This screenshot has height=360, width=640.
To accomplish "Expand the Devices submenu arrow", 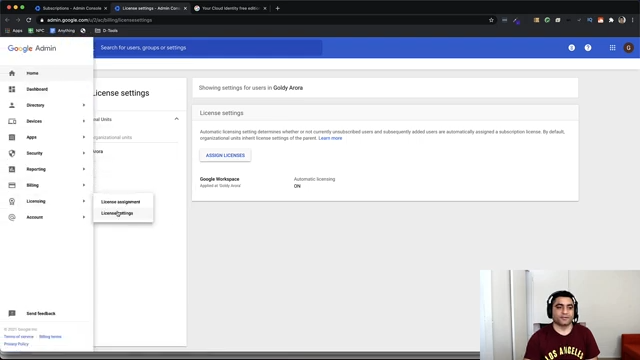I will [x=84, y=121].
